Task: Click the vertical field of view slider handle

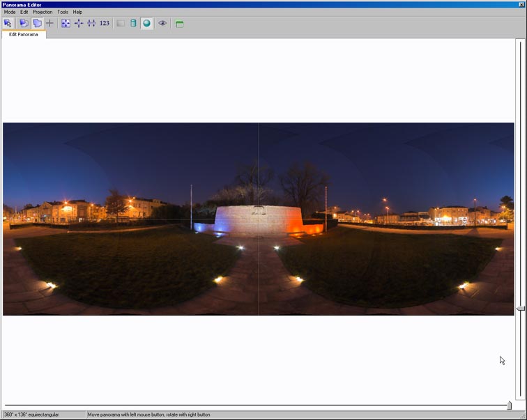Action: pyautogui.click(x=520, y=308)
